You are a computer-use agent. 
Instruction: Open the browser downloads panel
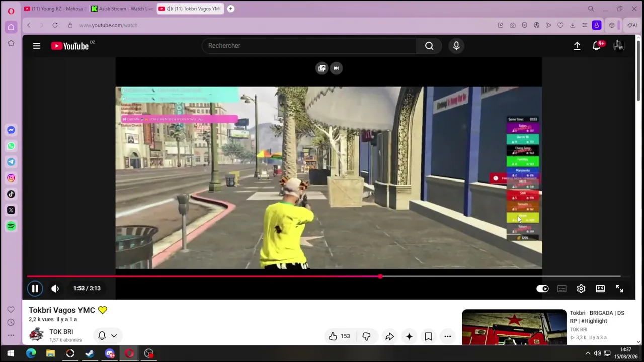(573, 25)
